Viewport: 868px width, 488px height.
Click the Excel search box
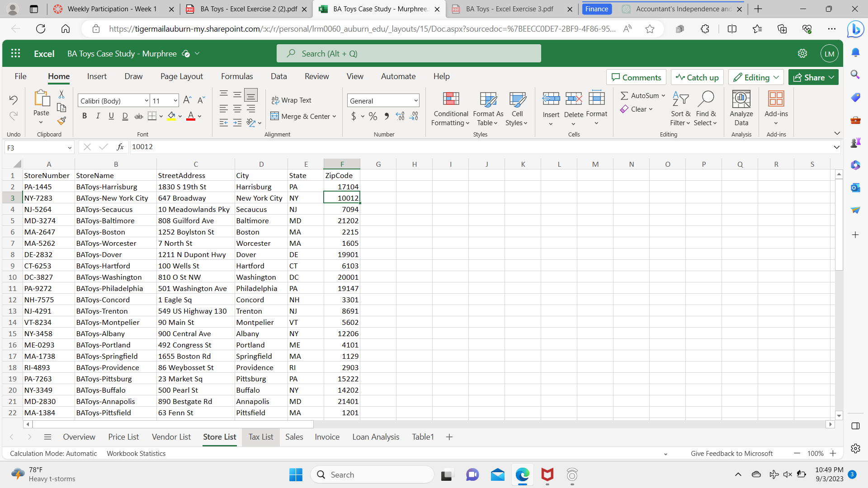pos(409,53)
